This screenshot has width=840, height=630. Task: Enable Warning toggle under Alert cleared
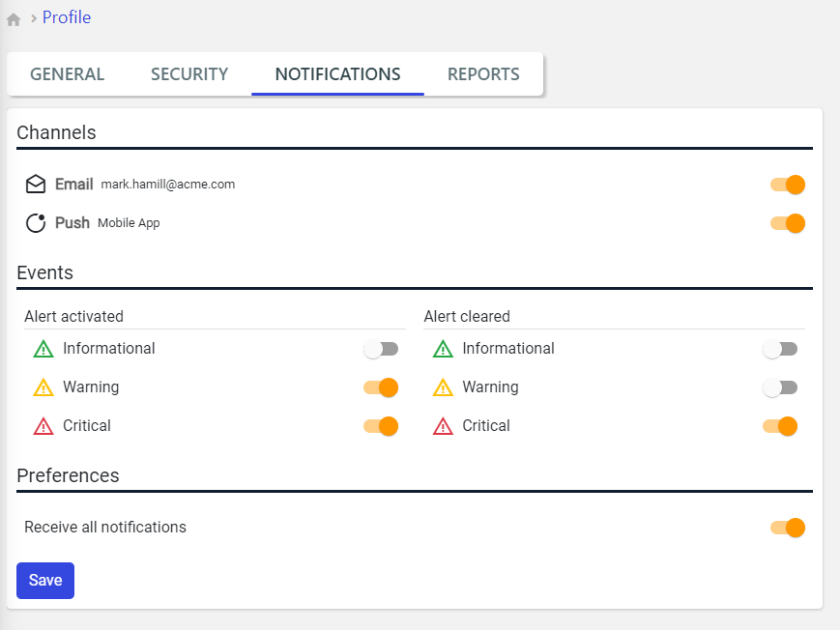(780, 387)
